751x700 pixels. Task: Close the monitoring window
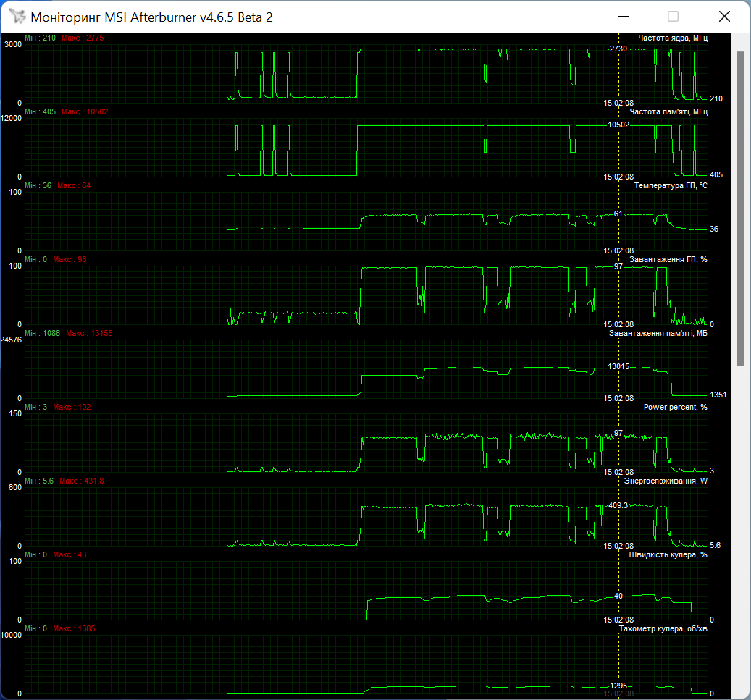point(725,16)
